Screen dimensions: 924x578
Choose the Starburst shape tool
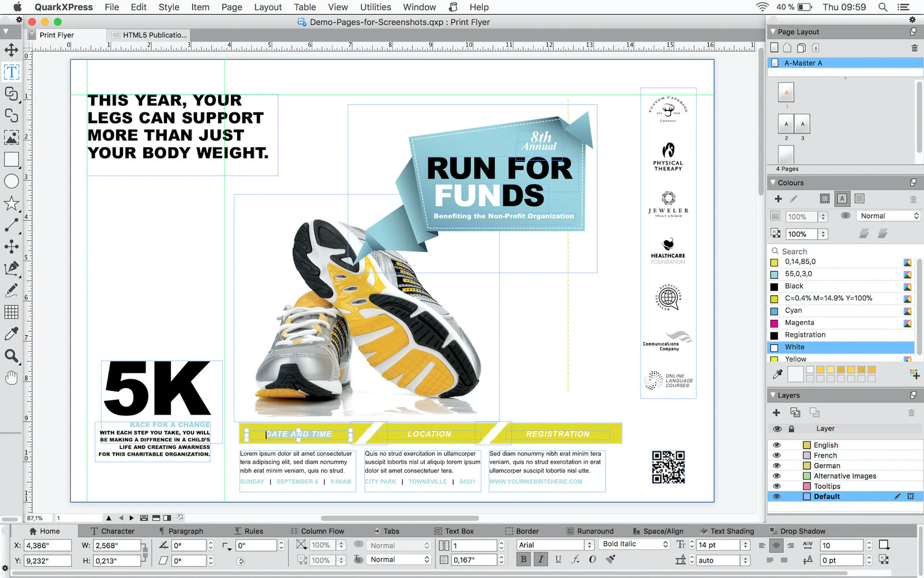click(x=12, y=203)
